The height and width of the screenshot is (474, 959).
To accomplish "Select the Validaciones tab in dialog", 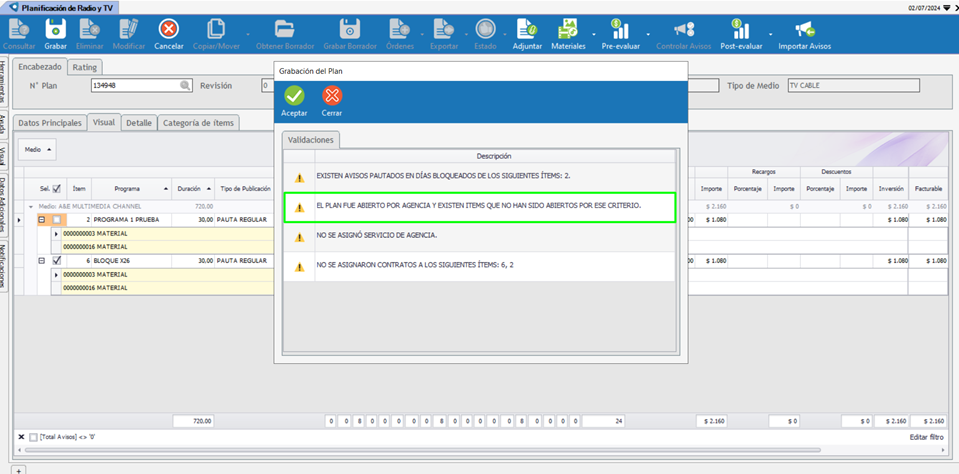I will [x=311, y=140].
